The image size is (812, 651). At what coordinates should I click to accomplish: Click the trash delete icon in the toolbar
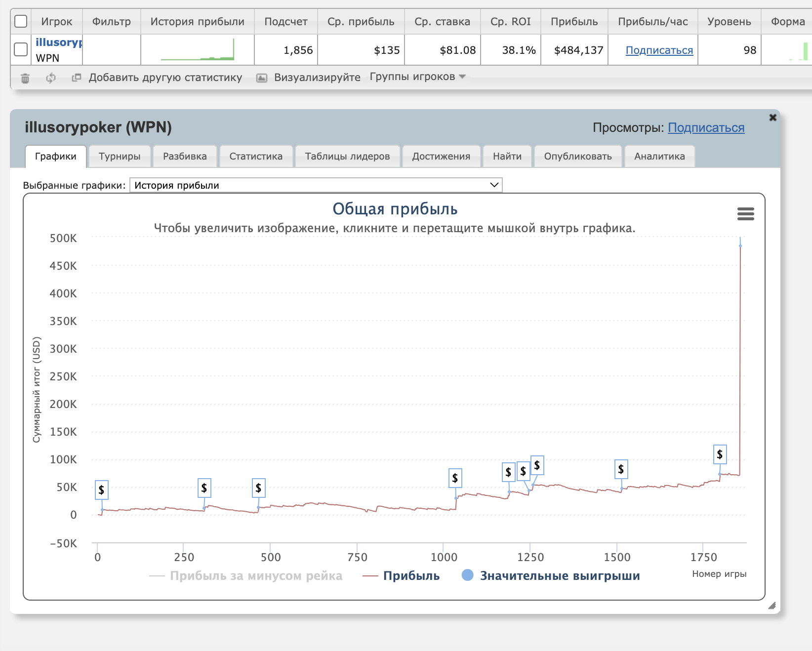click(x=25, y=78)
